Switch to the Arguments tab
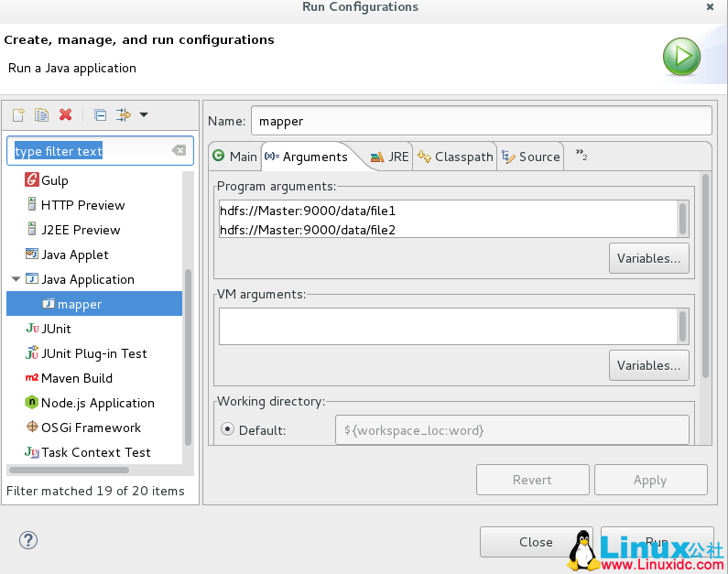 click(x=307, y=157)
